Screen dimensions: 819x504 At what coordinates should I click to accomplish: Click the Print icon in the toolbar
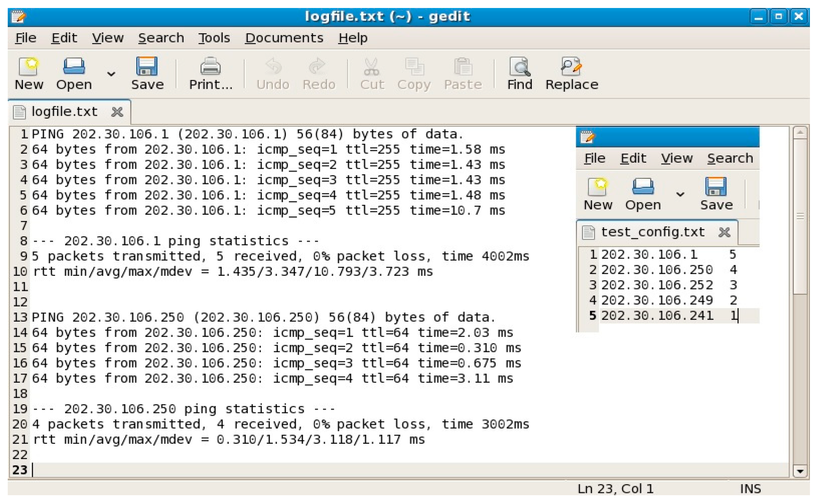[x=210, y=66]
